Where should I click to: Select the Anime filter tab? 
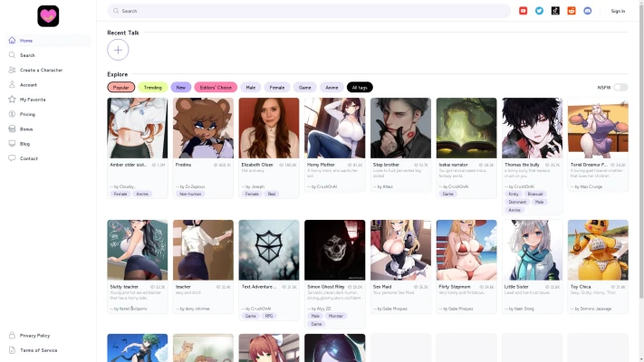coord(332,88)
